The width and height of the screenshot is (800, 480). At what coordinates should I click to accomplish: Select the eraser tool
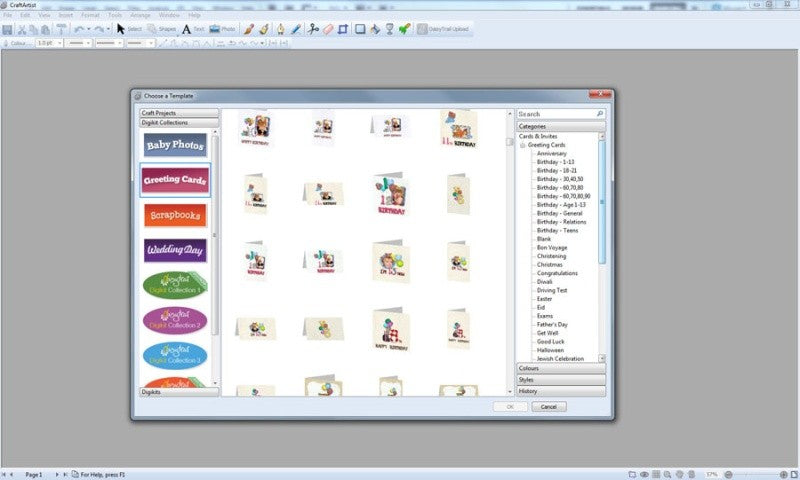pyautogui.click(x=328, y=29)
